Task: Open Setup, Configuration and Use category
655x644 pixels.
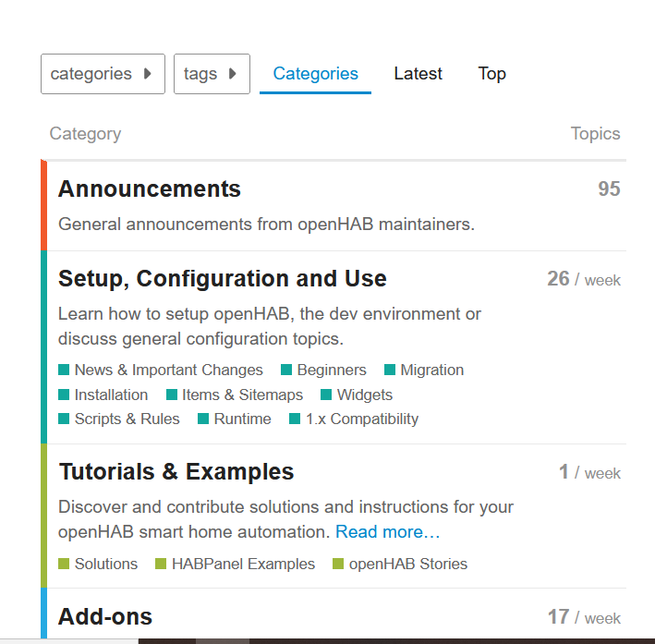Action: pyautogui.click(x=222, y=279)
